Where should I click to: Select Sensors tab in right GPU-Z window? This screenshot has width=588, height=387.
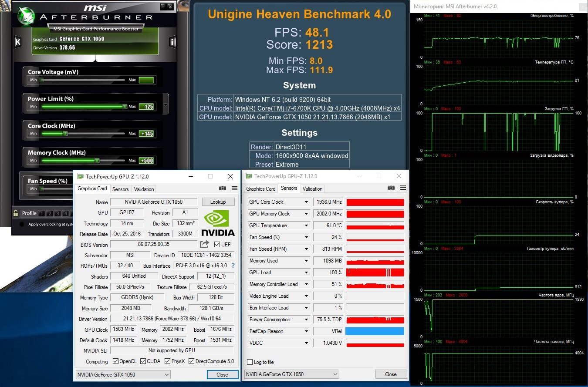pos(289,188)
